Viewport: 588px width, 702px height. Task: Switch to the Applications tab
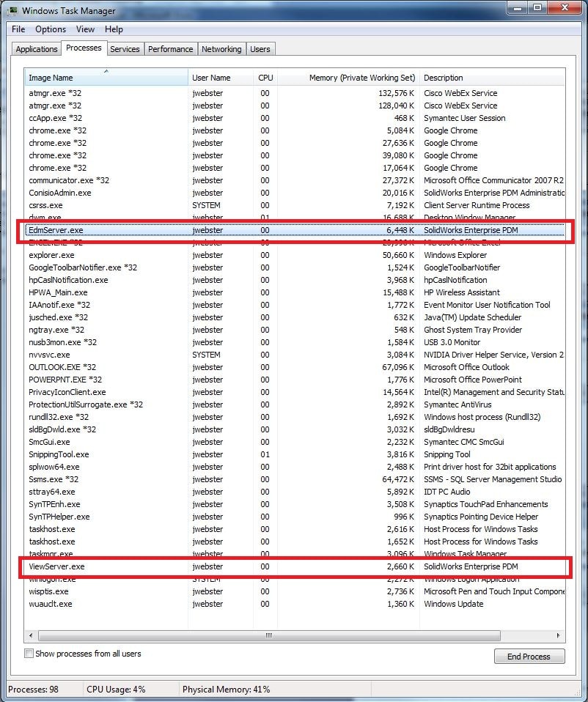tap(37, 49)
